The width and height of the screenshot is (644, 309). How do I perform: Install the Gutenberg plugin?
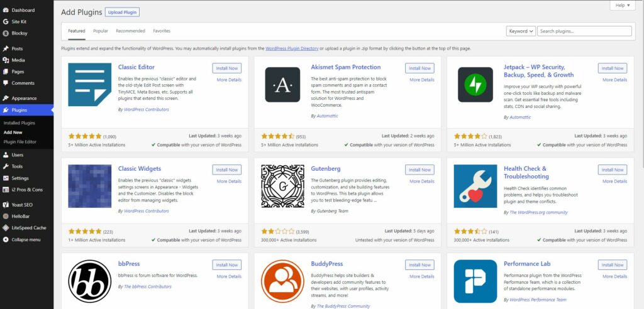tap(419, 170)
